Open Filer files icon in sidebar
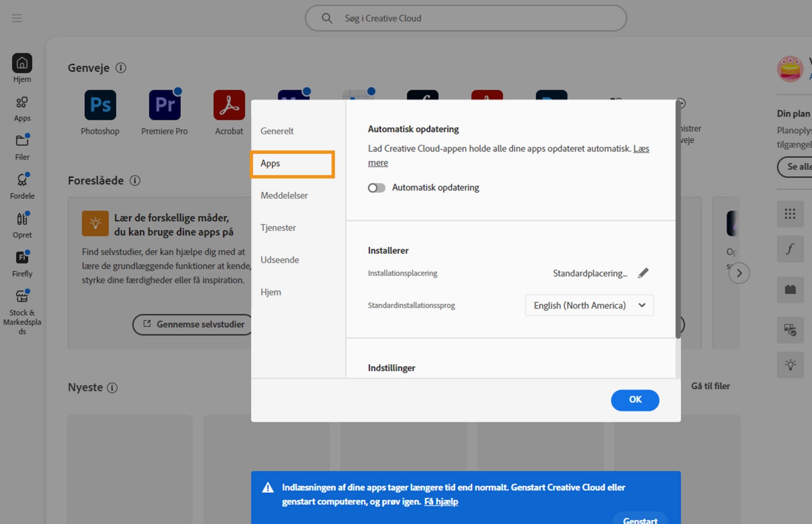The height and width of the screenshot is (524, 812). click(x=22, y=141)
